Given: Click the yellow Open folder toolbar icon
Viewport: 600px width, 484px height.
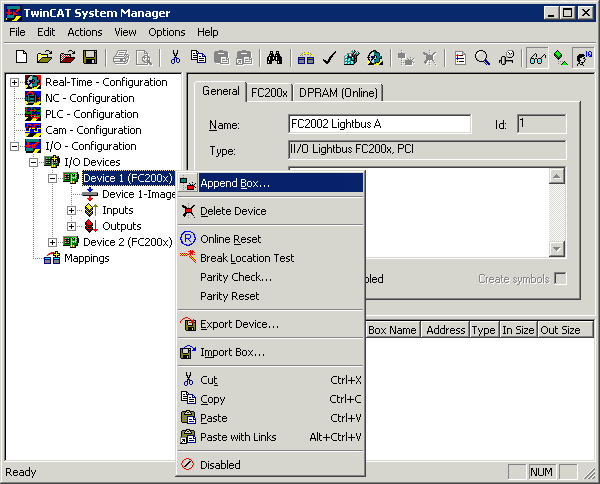Looking at the screenshot, I should click(x=44, y=58).
